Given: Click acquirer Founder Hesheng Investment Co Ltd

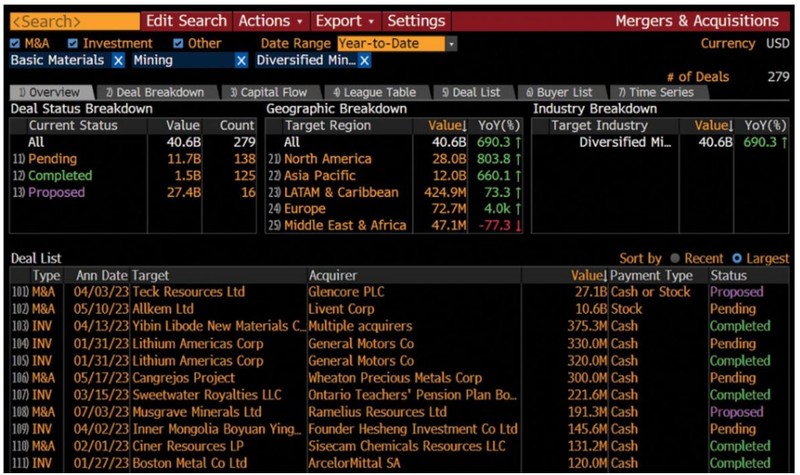Looking at the screenshot, I should tap(413, 429).
